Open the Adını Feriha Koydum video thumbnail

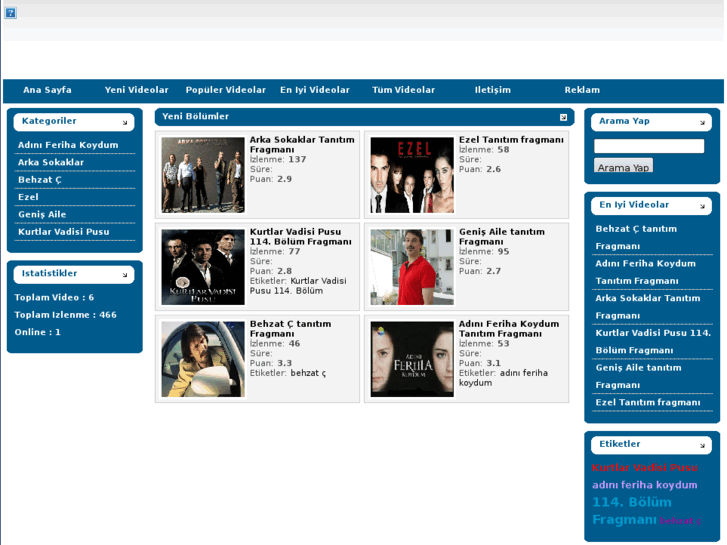(x=412, y=359)
